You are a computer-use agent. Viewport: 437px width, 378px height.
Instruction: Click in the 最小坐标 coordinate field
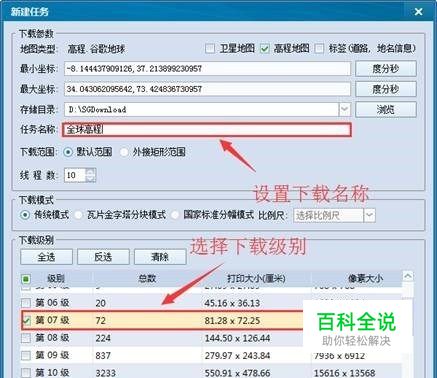tap(207, 69)
